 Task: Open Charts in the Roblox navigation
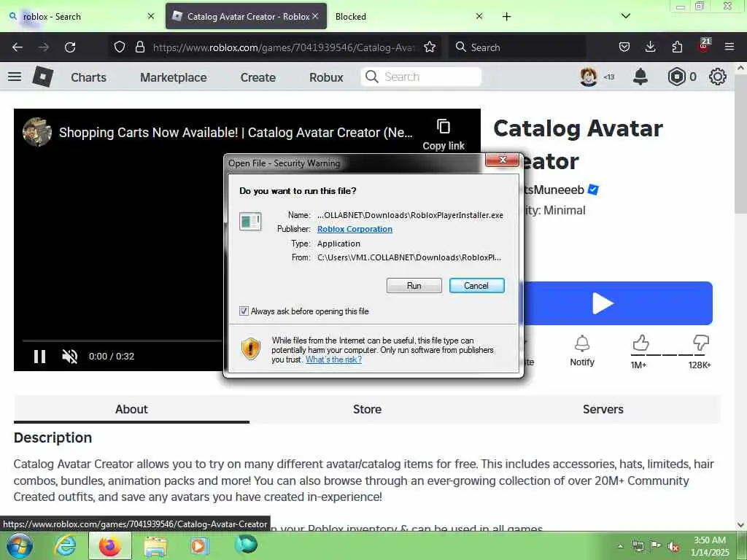[x=88, y=77]
